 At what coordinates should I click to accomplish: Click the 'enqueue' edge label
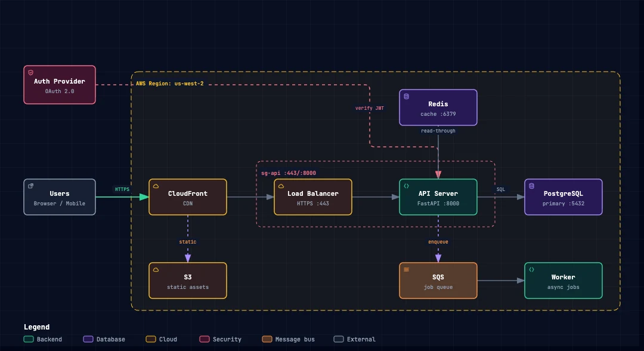[438, 242]
